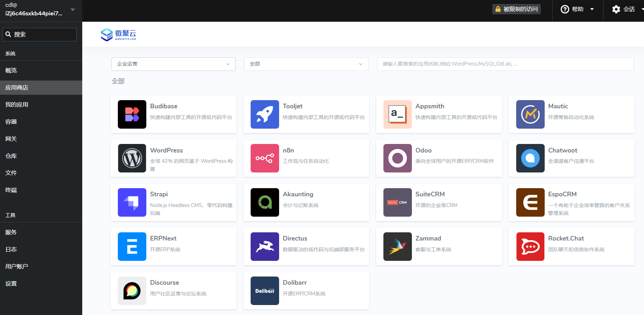The width and height of the screenshot is (644, 315).
Task: Click the search magnifier icon in sidebar
Action: [8, 34]
